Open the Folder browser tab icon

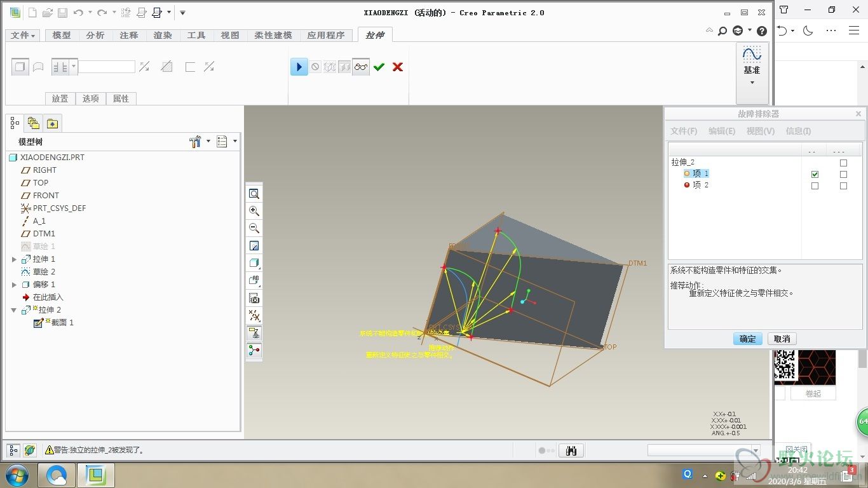click(34, 123)
